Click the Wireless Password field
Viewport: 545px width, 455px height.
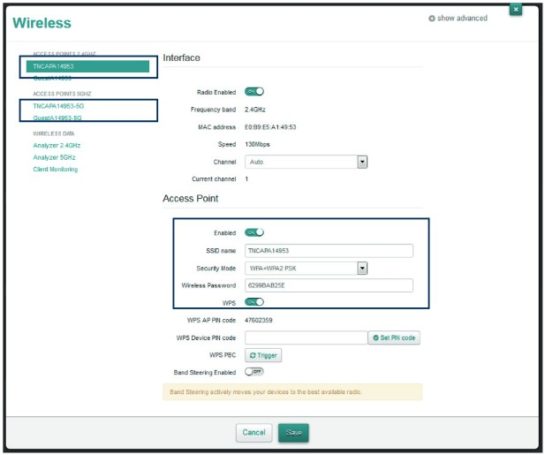point(329,285)
